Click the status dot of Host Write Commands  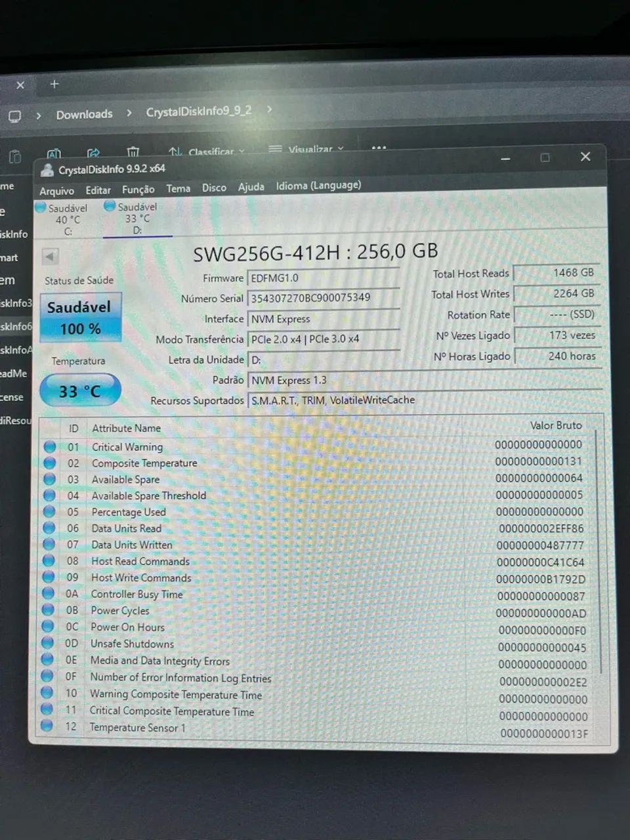[49, 577]
